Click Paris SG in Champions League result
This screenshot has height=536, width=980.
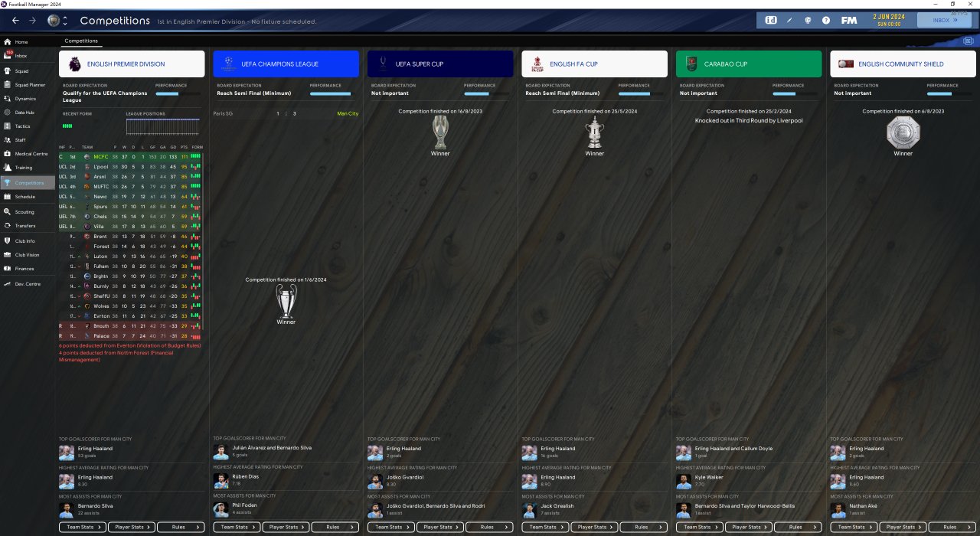pyautogui.click(x=224, y=113)
